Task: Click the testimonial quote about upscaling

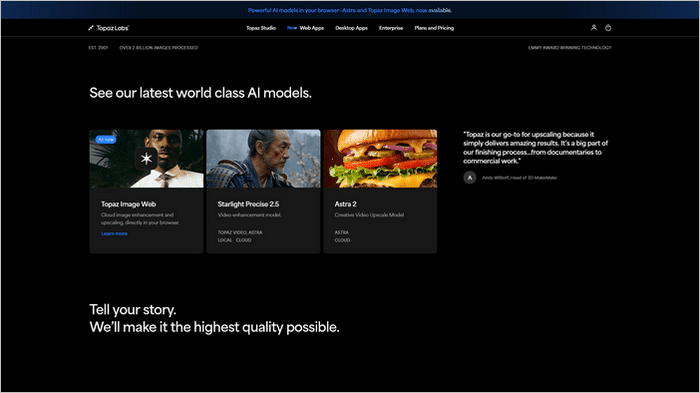Action: [x=536, y=148]
